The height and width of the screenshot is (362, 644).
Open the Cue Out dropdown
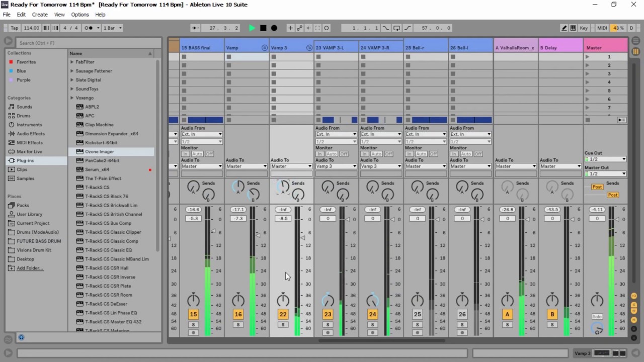coord(605,159)
